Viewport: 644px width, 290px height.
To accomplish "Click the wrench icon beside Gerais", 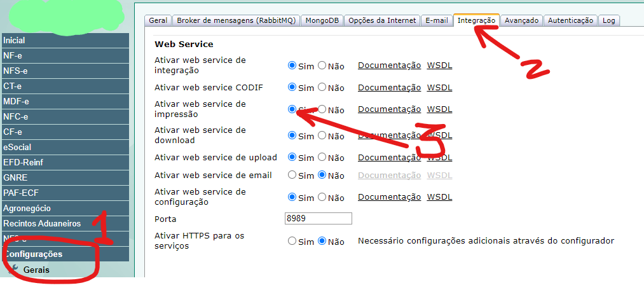I will coord(13,270).
